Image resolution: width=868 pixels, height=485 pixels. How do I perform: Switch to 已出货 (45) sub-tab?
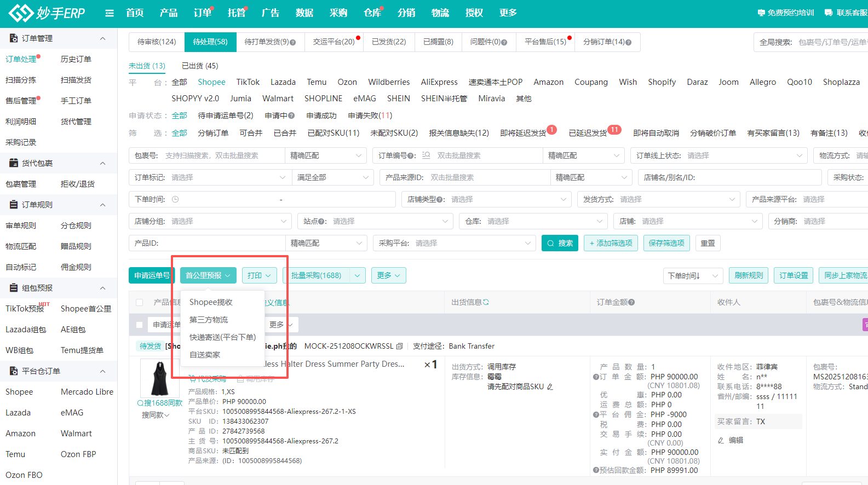[200, 66]
